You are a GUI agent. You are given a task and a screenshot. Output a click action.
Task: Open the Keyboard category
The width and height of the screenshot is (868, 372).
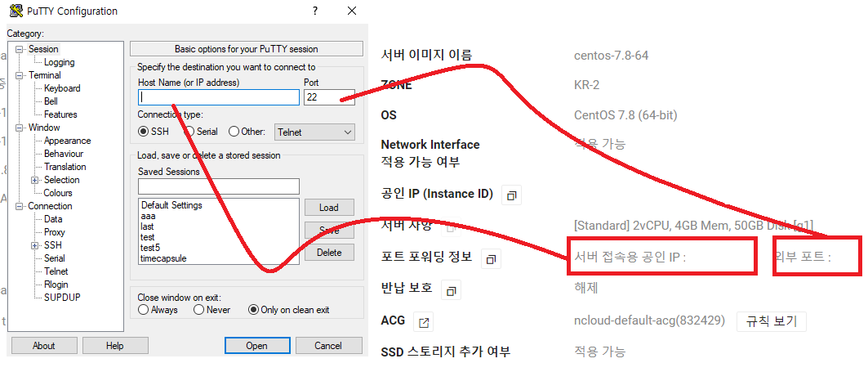(62, 88)
